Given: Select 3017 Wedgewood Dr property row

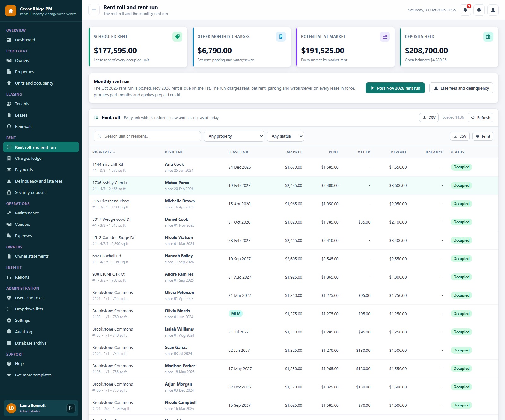Looking at the screenshot, I should tap(294, 222).
